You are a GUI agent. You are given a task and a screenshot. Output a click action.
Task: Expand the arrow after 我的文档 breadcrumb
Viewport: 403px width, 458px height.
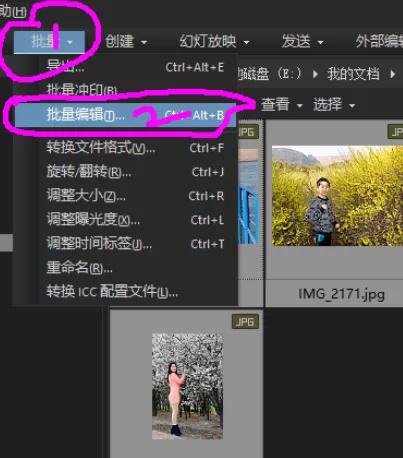[393, 74]
